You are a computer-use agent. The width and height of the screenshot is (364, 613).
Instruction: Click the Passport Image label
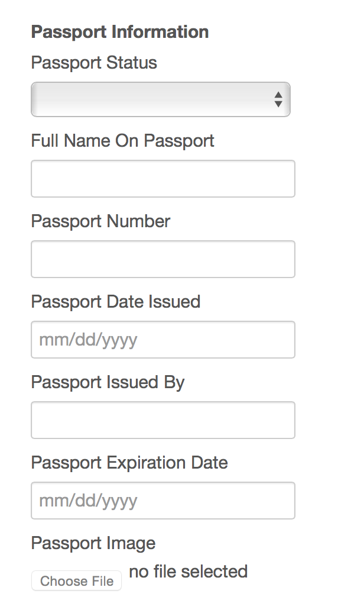[93, 543]
